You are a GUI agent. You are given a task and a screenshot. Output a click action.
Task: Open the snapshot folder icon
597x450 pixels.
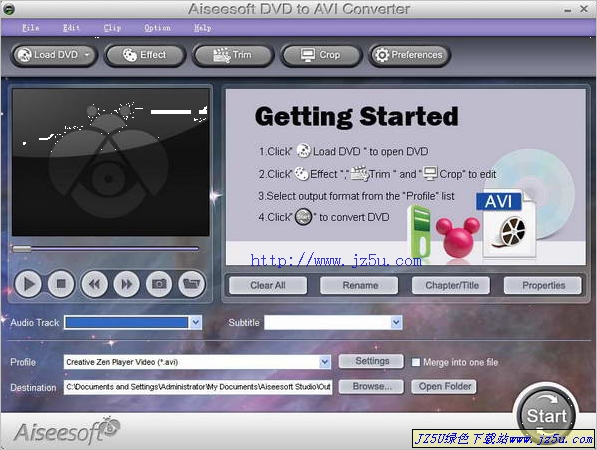pos(192,284)
